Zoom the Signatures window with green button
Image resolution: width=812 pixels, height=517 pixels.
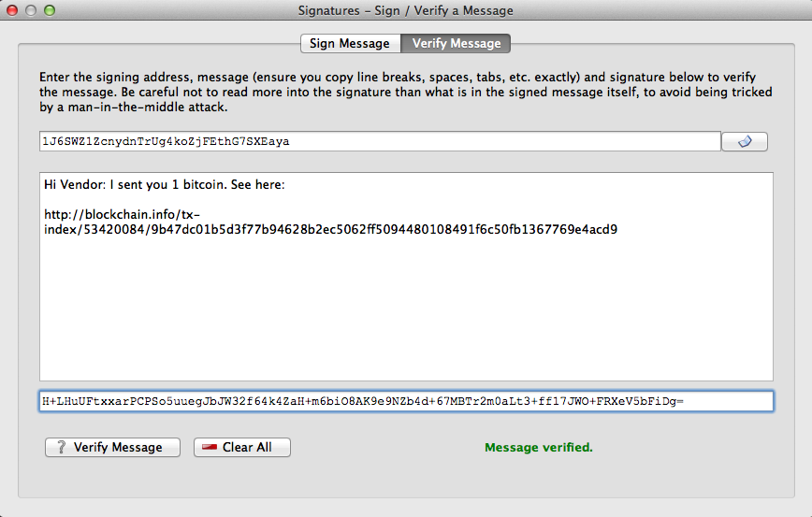pos(50,10)
